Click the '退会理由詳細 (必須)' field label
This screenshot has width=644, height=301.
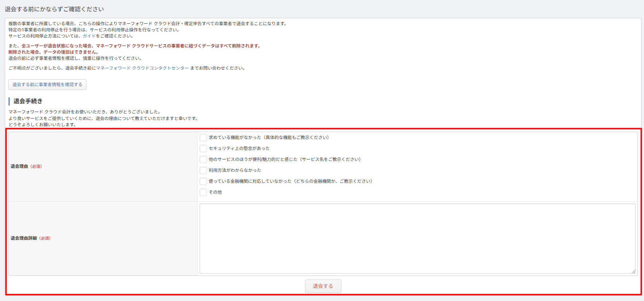(x=31, y=238)
